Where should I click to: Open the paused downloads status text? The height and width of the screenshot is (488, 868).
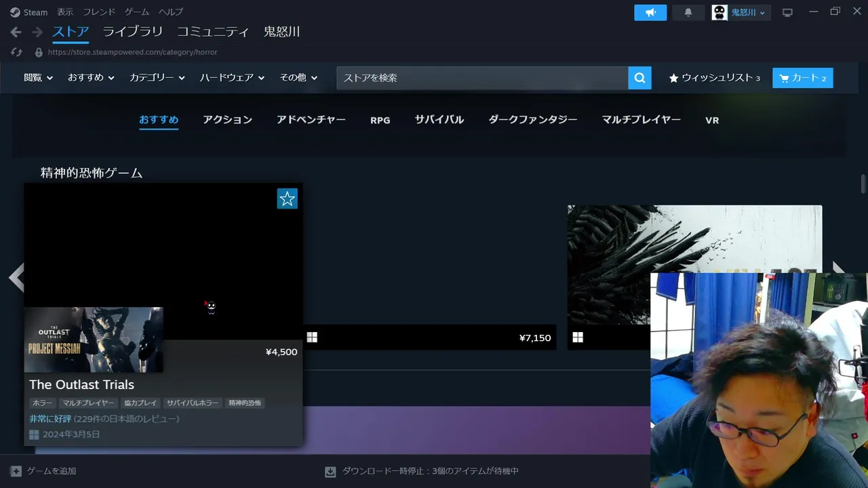click(x=431, y=471)
